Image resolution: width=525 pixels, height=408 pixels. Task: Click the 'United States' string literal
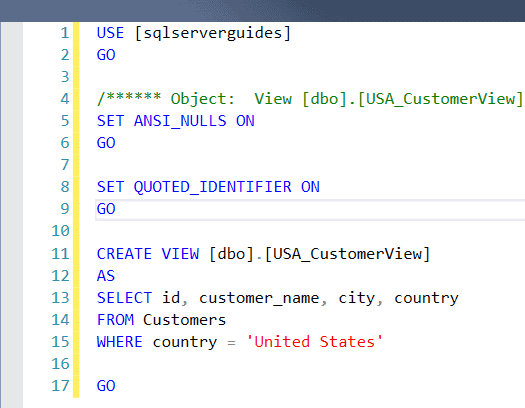314,342
